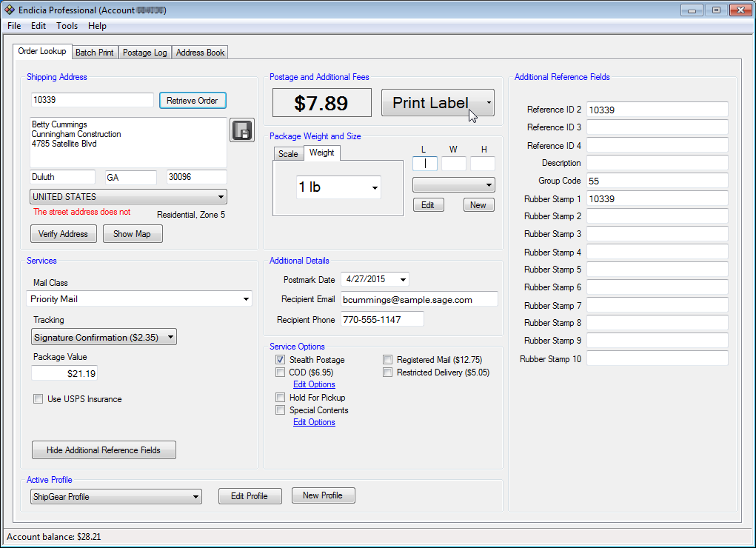The width and height of the screenshot is (756, 548).
Task: Click the Print Label button
Action: (431, 102)
